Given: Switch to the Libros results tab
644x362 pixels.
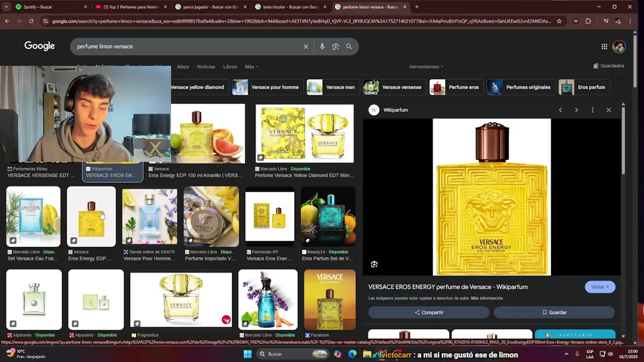Looking at the screenshot, I should pyautogui.click(x=230, y=67).
